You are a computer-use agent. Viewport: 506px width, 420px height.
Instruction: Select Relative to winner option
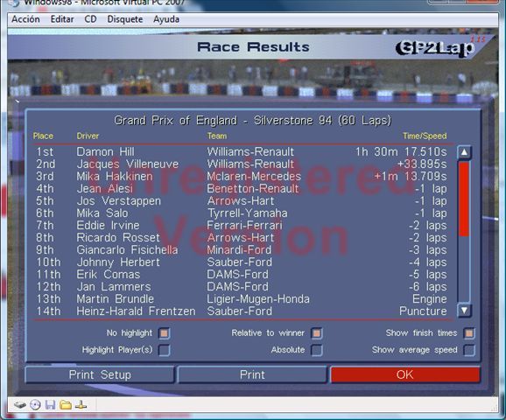pos(317,333)
